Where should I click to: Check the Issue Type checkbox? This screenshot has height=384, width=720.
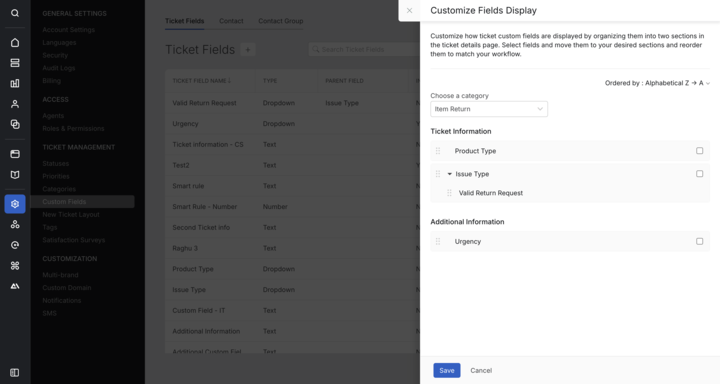(x=699, y=174)
